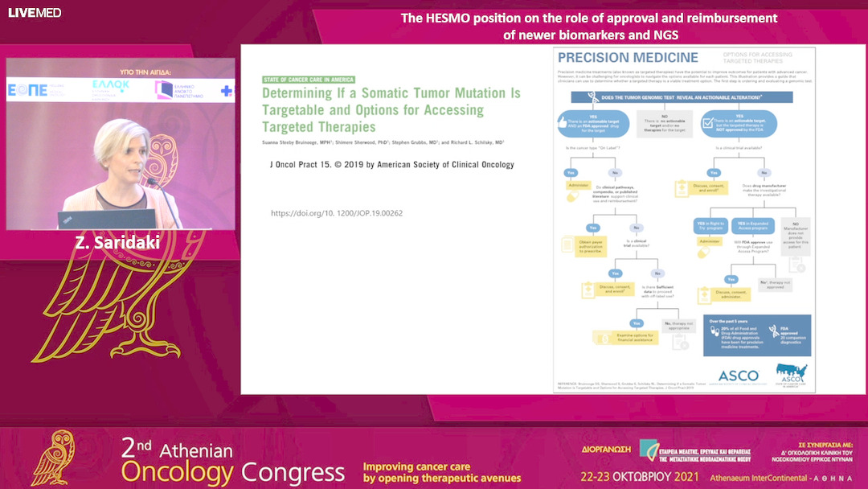868x489 pixels.
Task: Expand the YES in Right to Try program branch
Action: tap(711, 226)
